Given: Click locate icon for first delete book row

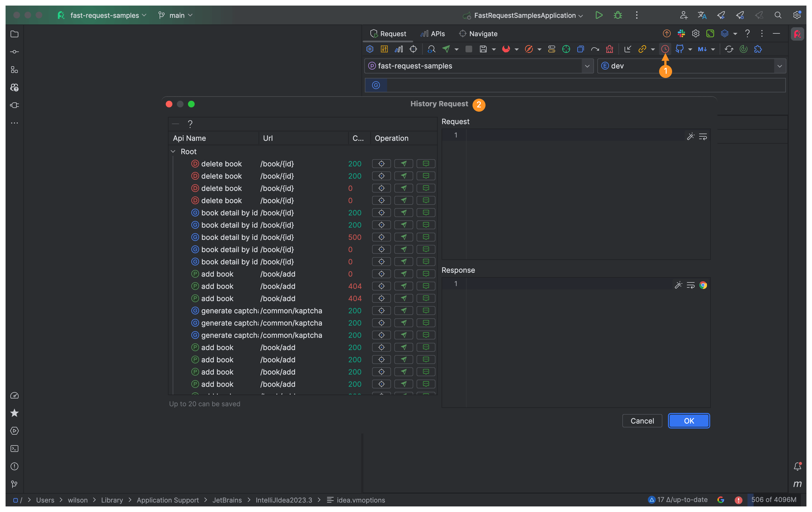Looking at the screenshot, I should [381, 164].
